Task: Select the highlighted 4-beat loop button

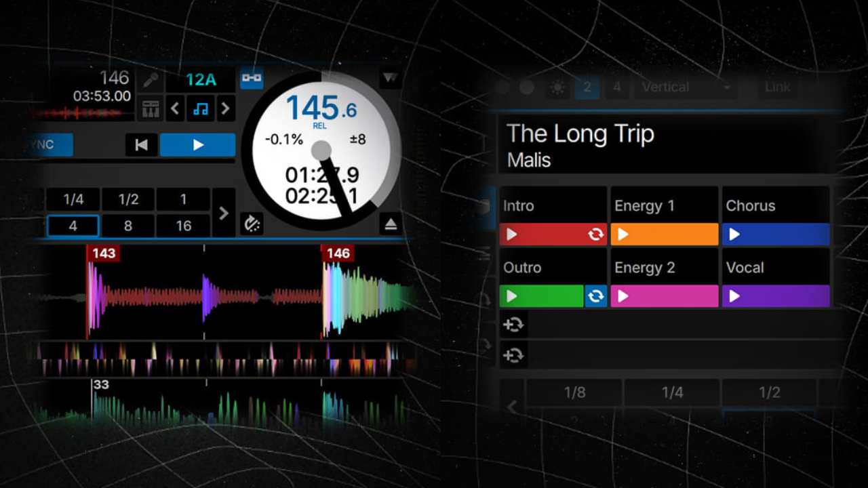Action: (73, 226)
